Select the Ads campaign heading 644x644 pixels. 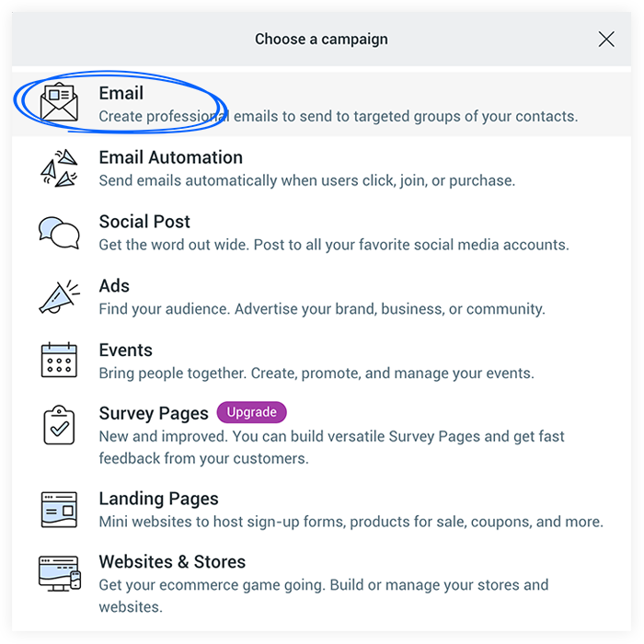pos(114,286)
